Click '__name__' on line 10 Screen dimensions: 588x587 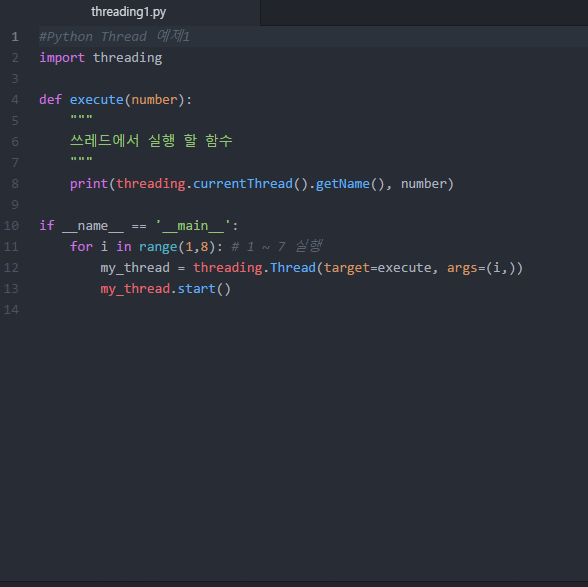tap(93, 226)
